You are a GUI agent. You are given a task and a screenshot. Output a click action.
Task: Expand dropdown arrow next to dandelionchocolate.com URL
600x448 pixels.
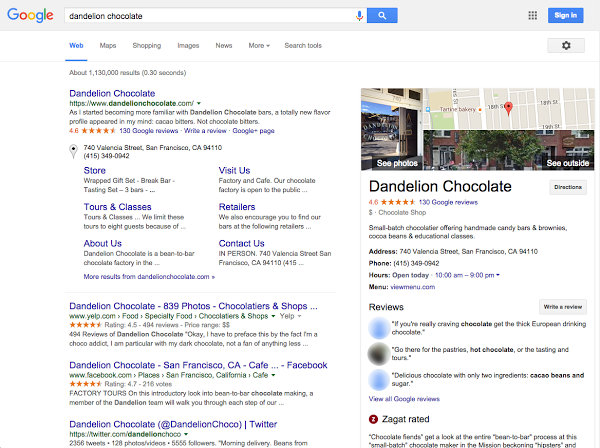199,103
